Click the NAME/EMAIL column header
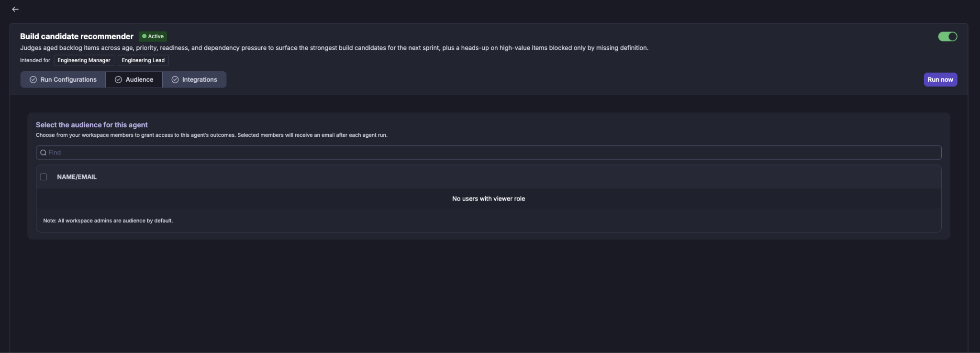This screenshot has height=353, width=980. [x=77, y=177]
